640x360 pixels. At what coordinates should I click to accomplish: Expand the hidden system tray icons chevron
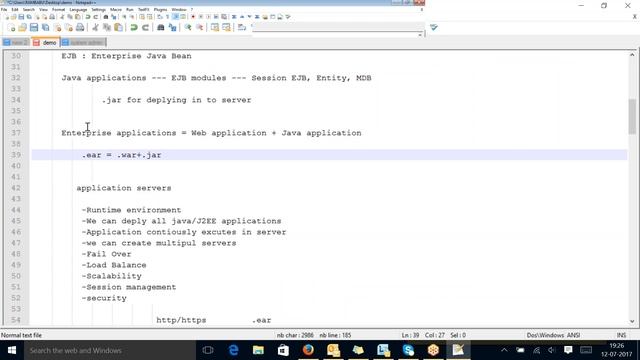(x=504, y=350)
